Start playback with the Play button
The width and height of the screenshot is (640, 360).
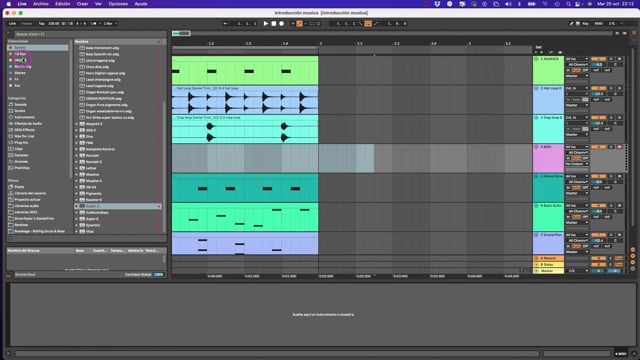266,24
